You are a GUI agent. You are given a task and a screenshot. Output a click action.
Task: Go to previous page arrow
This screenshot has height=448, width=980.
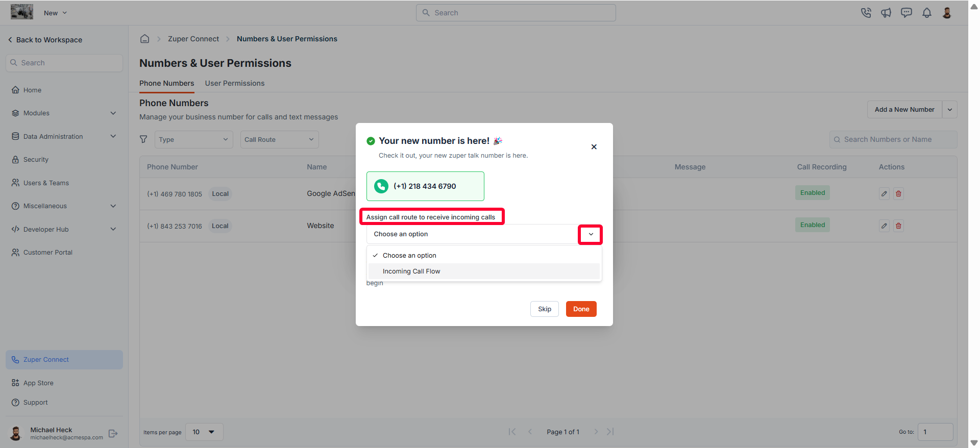pyautogui.click(x=530, y=432)
